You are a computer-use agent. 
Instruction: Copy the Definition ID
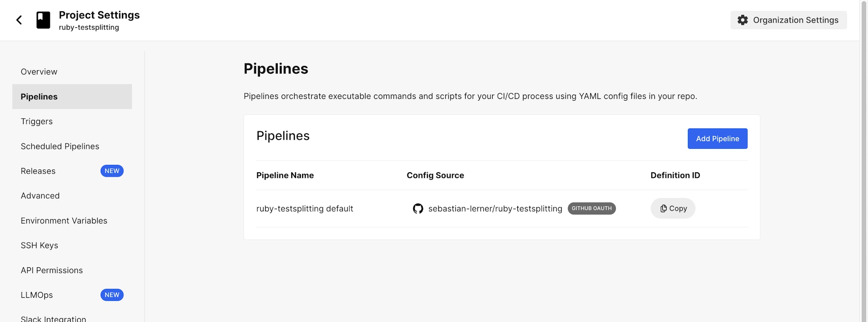673,208
